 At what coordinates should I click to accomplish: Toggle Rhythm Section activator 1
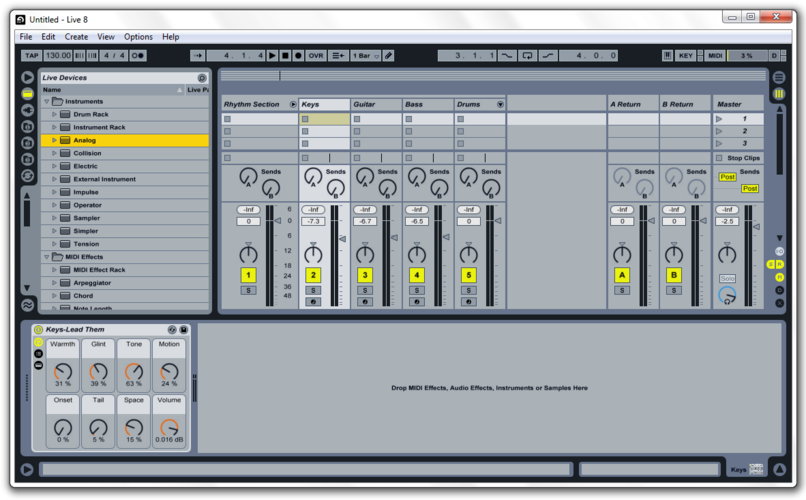coord(248,275)
